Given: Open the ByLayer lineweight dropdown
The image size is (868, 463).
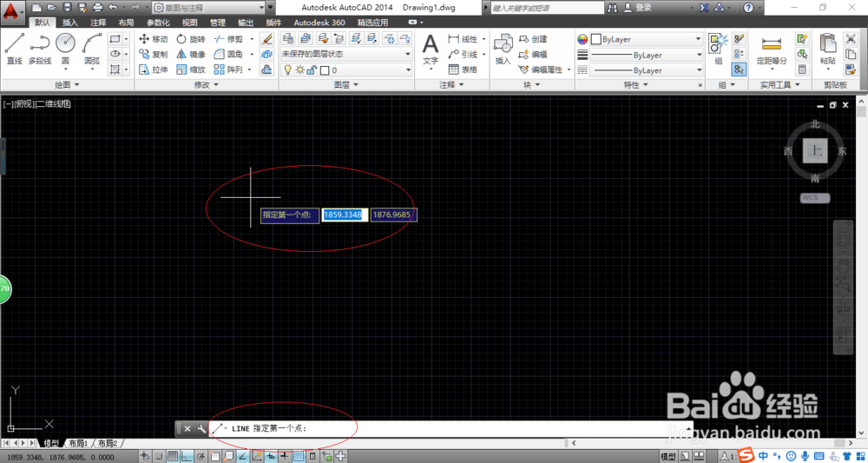Looking at the screenshot, I should click(646, 55).
